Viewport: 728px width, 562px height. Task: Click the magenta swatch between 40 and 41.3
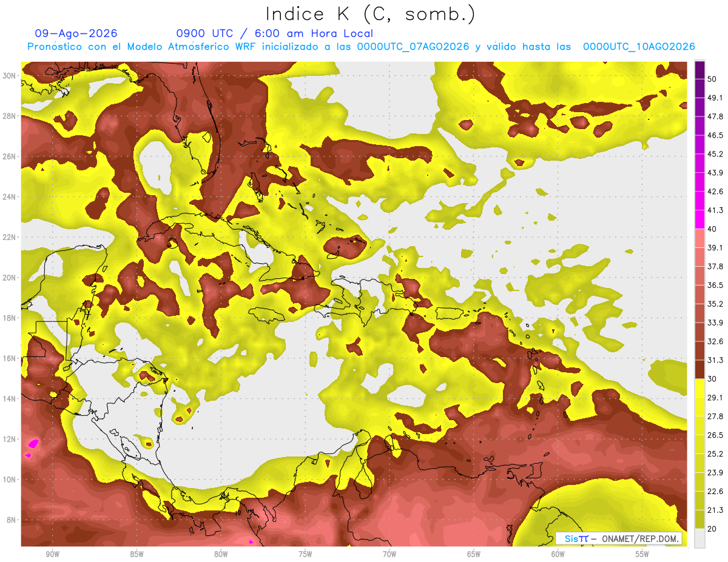pos(699,220)
